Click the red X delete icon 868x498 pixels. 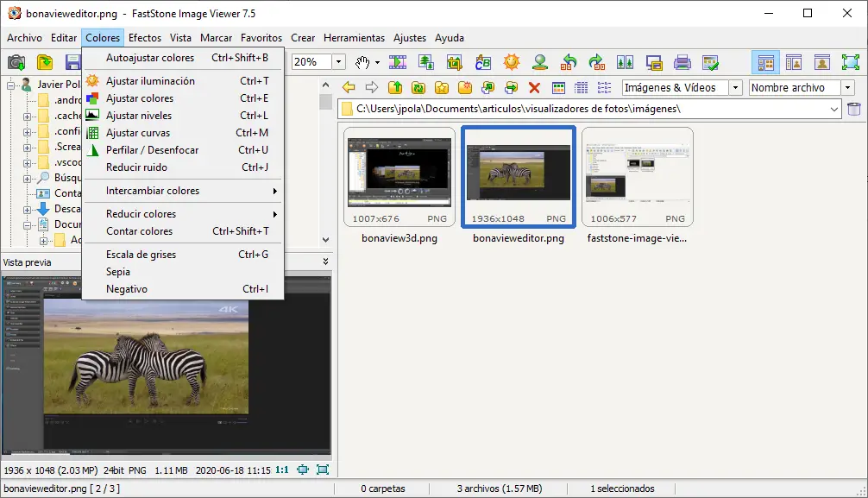coord(534,87)
